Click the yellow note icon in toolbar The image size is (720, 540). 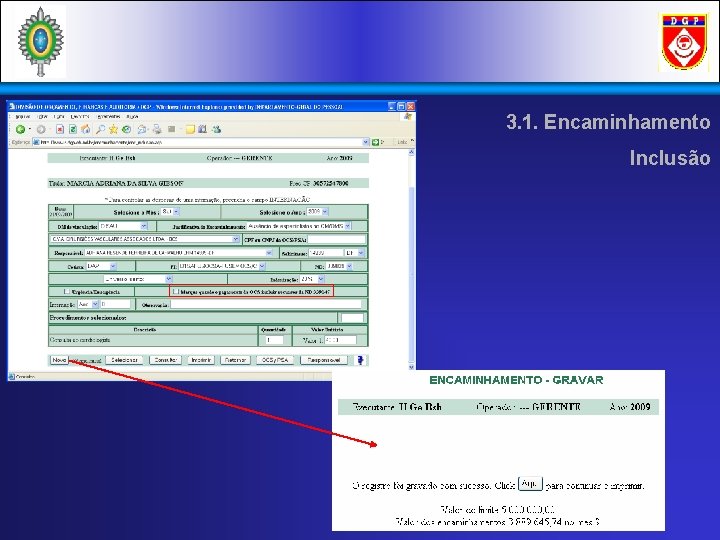click(190, 129)
